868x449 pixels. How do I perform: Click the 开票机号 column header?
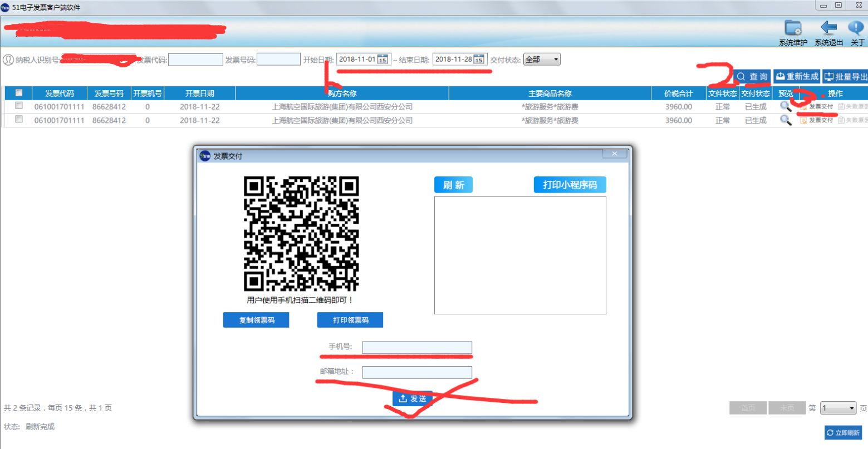[148, 93]
